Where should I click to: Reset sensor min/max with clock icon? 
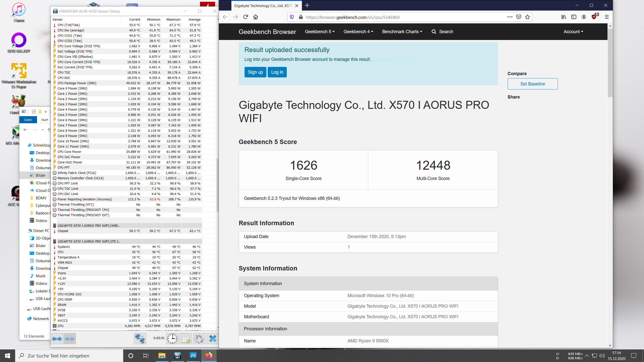(x=172, y=339)
